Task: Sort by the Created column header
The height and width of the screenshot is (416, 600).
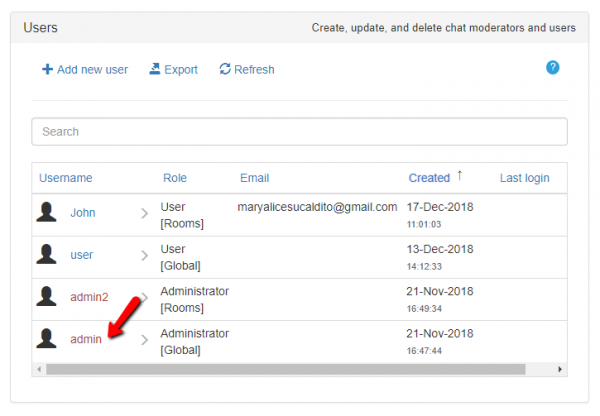Action: (429, 178)
